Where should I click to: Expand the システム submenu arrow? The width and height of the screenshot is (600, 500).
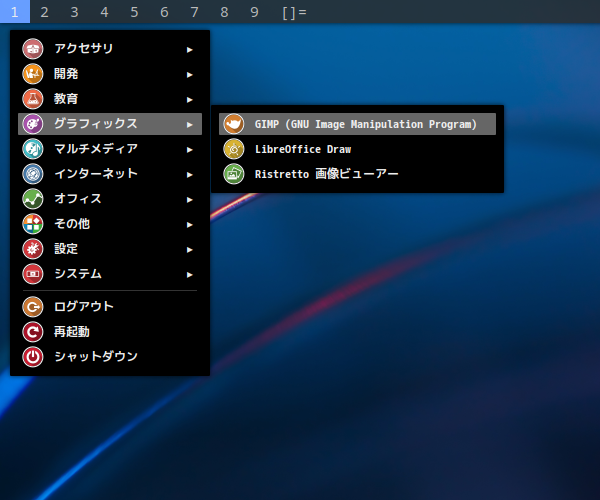189,275
